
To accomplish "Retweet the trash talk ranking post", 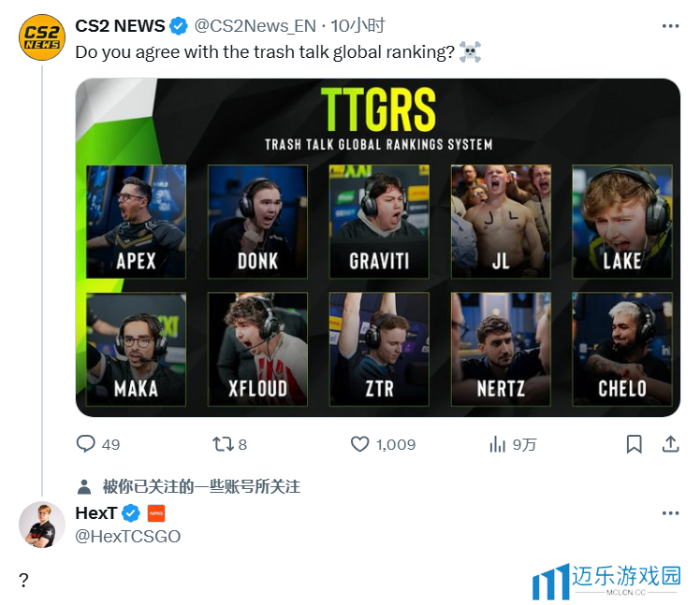I will pyautogui.click(x=229, y=444).
